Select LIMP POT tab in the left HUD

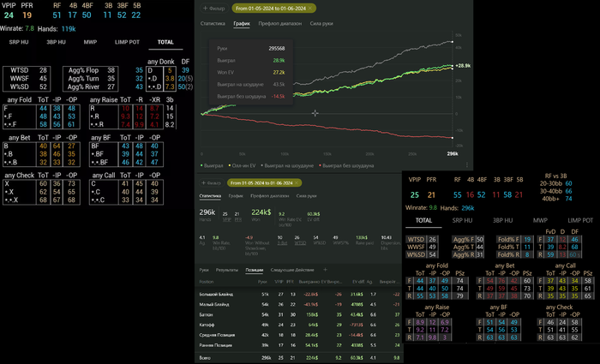pyautogui.click(x=127, y=42)
